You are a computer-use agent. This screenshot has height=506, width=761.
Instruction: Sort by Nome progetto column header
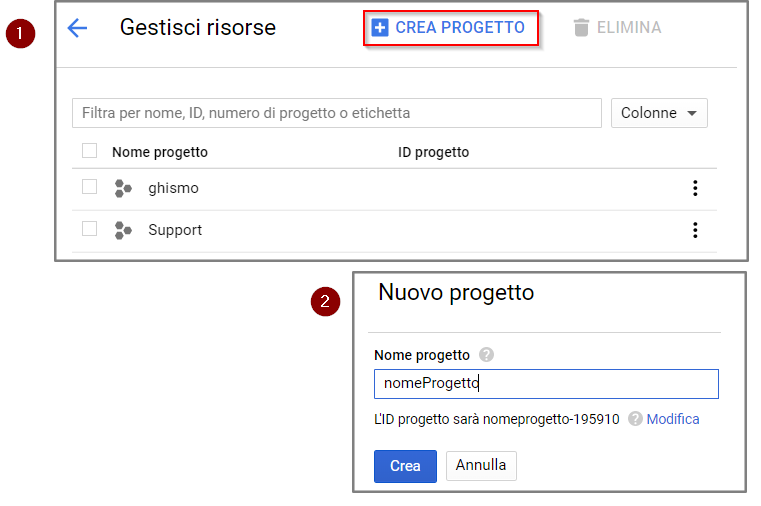(x=160, y=152)
